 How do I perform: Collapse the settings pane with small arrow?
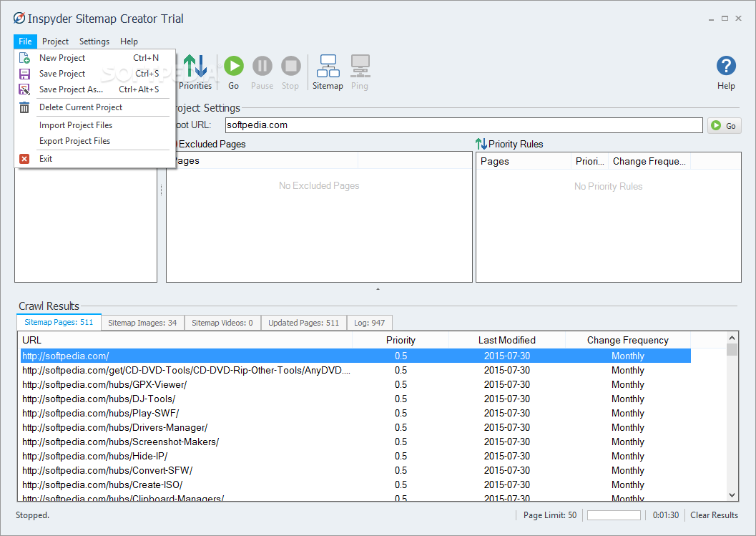[378, 289]
